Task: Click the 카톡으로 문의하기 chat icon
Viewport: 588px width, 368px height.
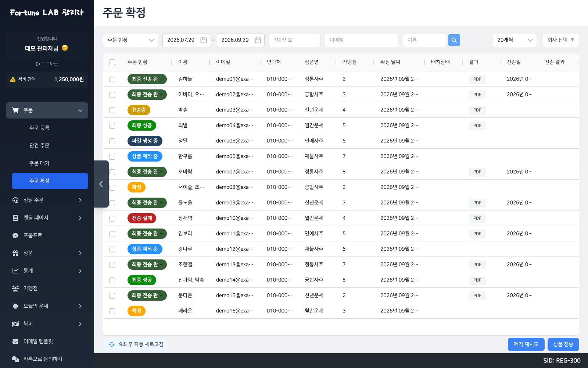Action: pos(15,359)
